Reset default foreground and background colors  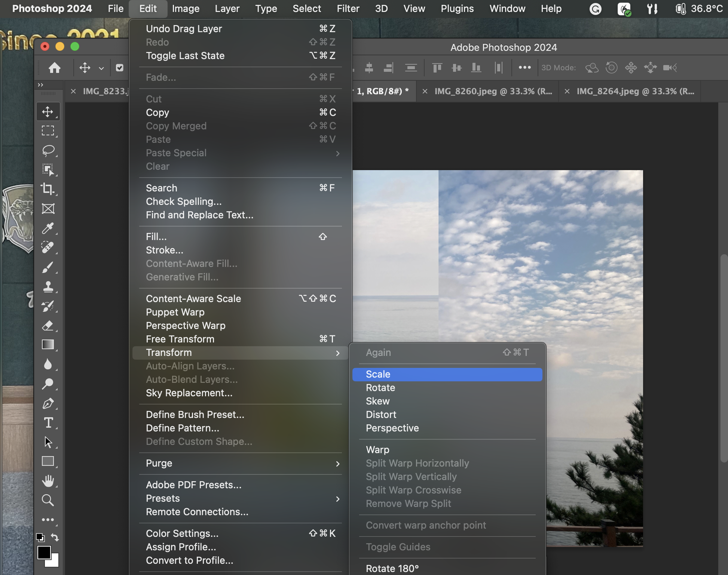point(40,537)
